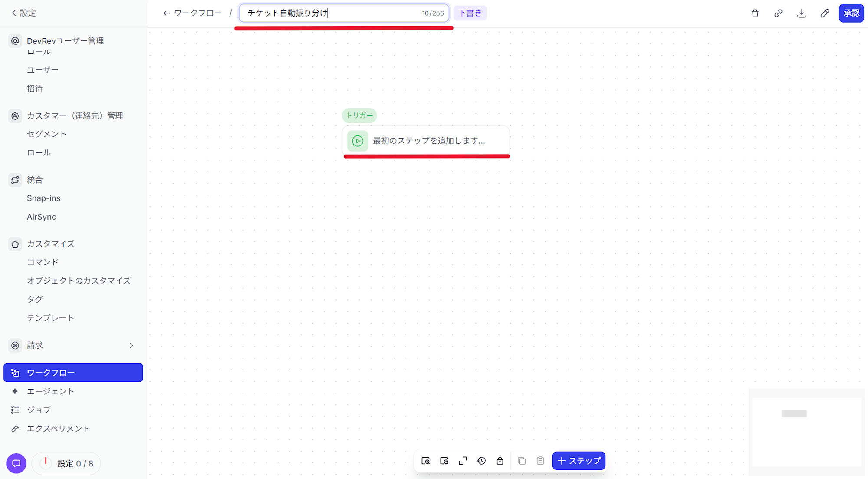Expand the 請求 section chevron
This screenshot has height=479, width=868.
coord(132,345)
